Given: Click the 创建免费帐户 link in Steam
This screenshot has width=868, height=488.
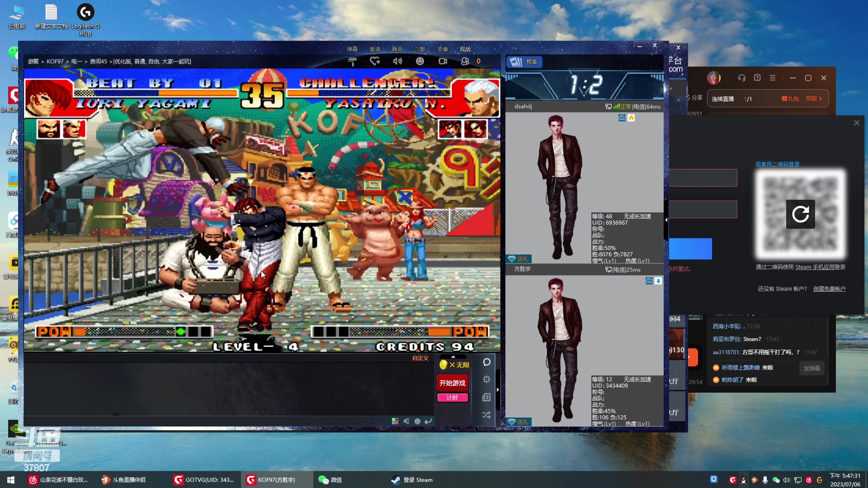Looking at the screenshot, I should coord(829,289).
